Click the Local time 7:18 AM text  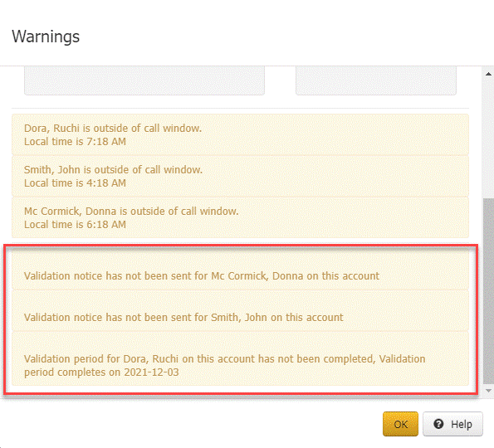[x=75, y=142]
